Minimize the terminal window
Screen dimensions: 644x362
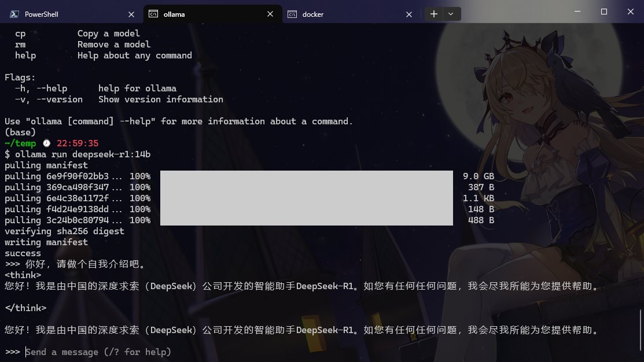(x=577, y=12)
